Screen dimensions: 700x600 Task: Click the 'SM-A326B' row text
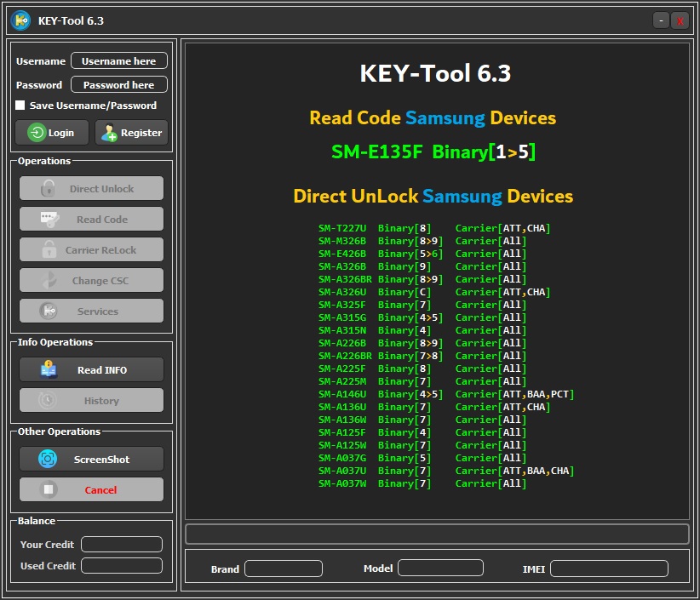coord(342,266)
